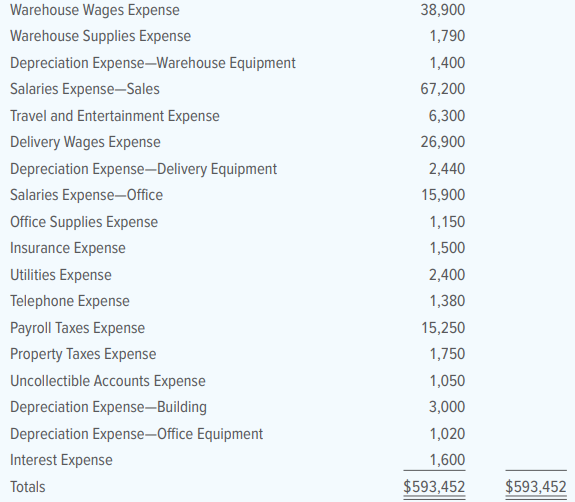Click the Telephone Expense value 1,380
The width and height of the screenshot is (575, 502).
click(447, 301)
